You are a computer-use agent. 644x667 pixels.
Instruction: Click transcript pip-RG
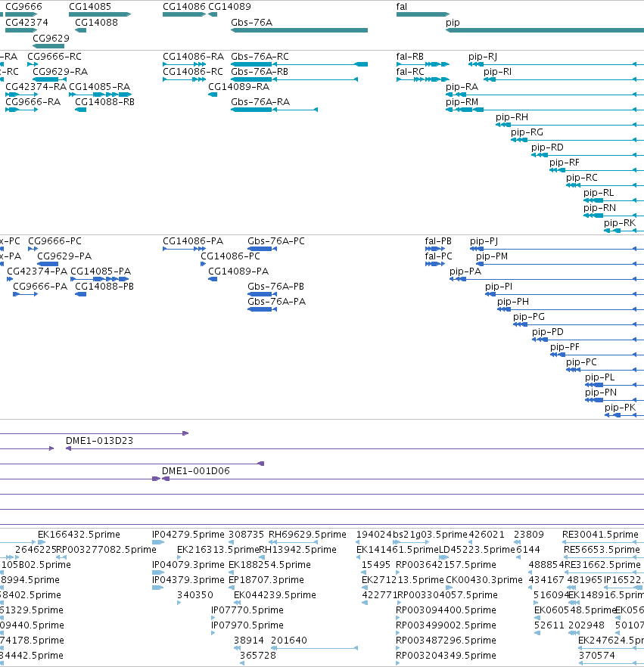click(527, 132)
